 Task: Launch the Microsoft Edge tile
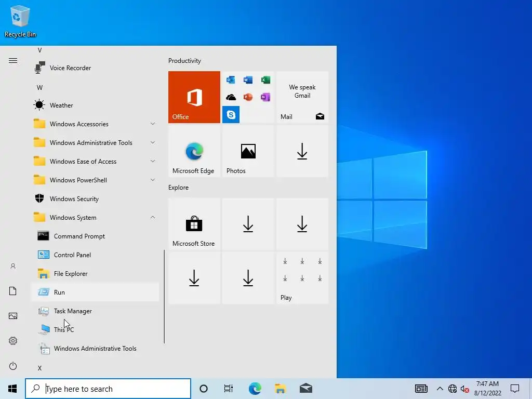[194, 151]
